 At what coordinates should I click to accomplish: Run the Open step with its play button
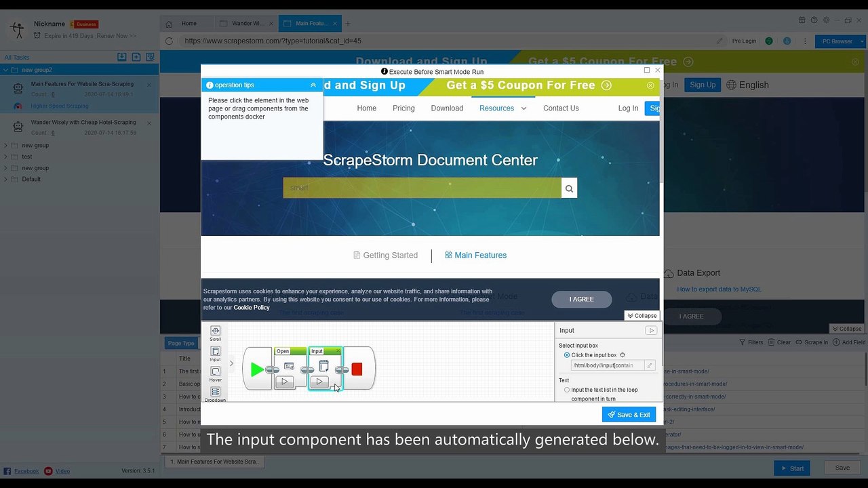click(284, 382)
